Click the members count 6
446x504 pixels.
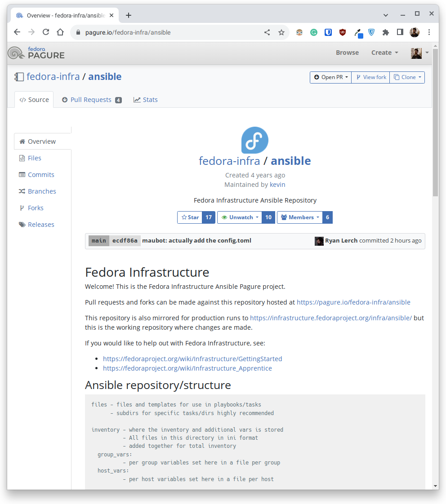pyautogui.click(x=328, y=217)
